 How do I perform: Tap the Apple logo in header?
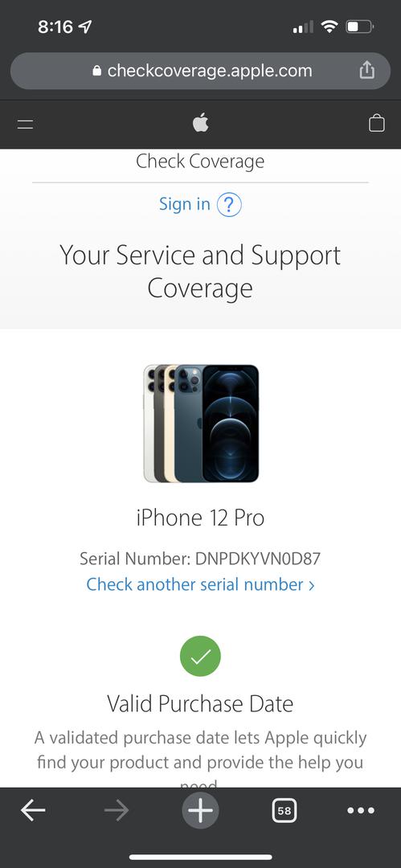click(201, 123)
